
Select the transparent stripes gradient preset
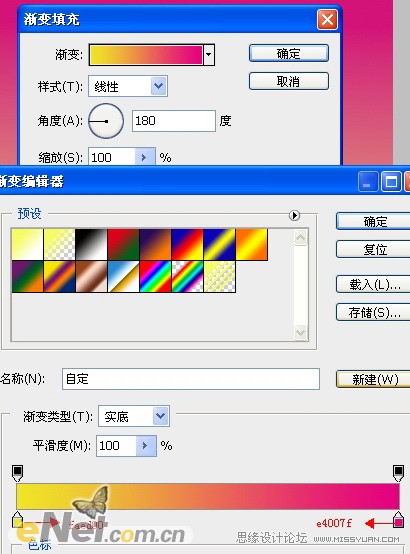pos(219,277)
